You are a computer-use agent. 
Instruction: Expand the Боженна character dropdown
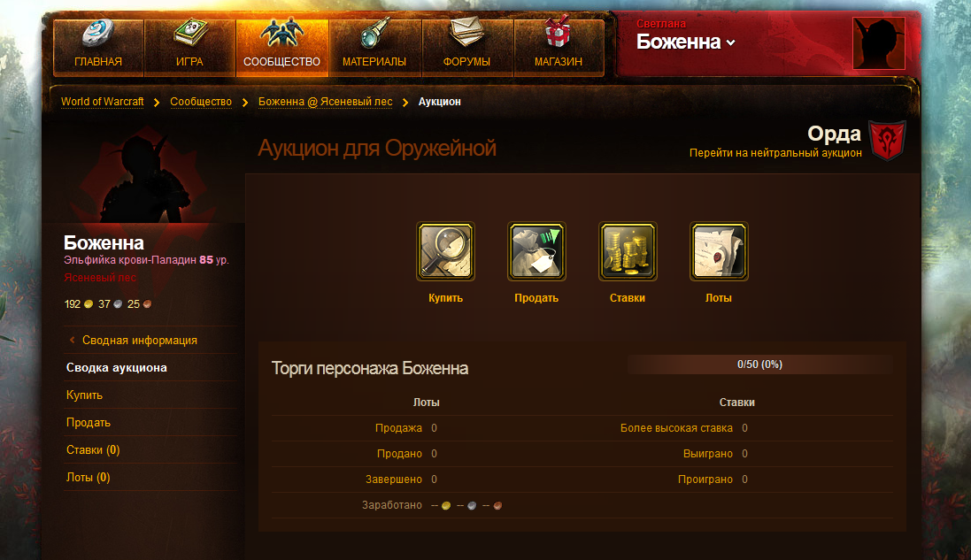[x=685, y=42]
